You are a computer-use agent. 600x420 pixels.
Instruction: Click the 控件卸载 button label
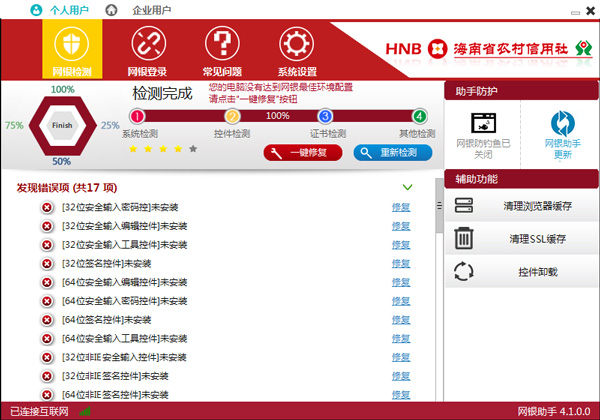(538, 272)
